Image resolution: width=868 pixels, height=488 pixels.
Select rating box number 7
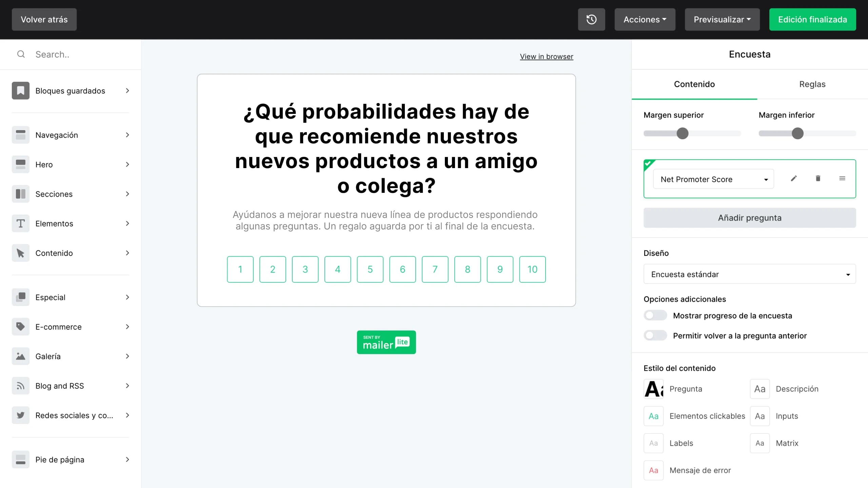click(435, 269)
